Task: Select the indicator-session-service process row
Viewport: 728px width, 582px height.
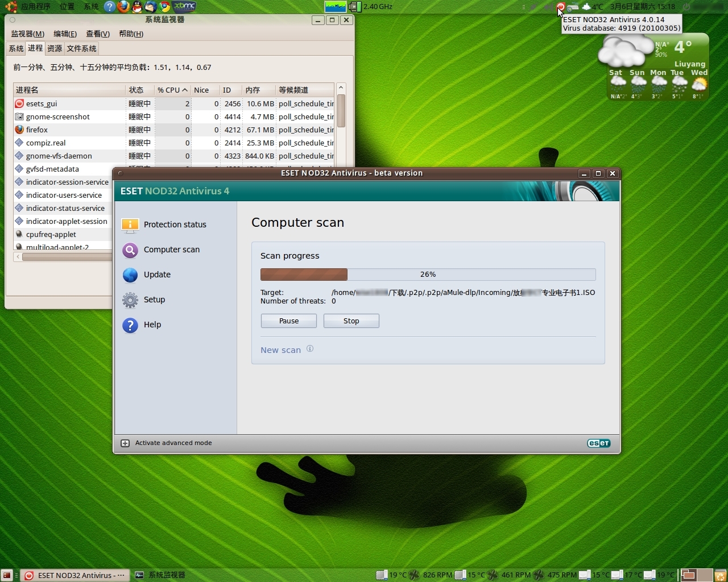Action: point(63,182)
